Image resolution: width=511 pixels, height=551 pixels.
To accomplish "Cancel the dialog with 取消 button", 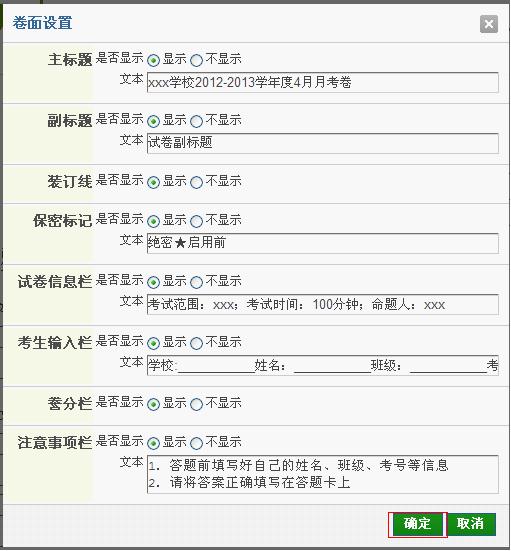I will click(x=471, y=524).
